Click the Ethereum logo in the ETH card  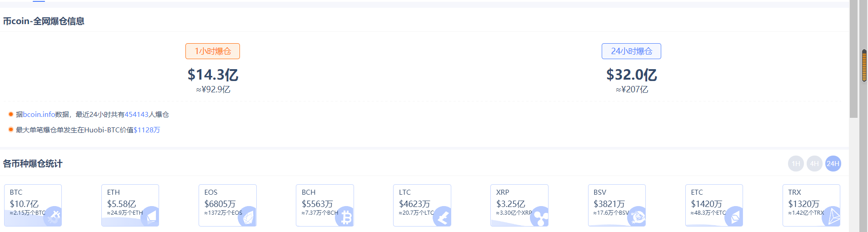tap(150, 217)
